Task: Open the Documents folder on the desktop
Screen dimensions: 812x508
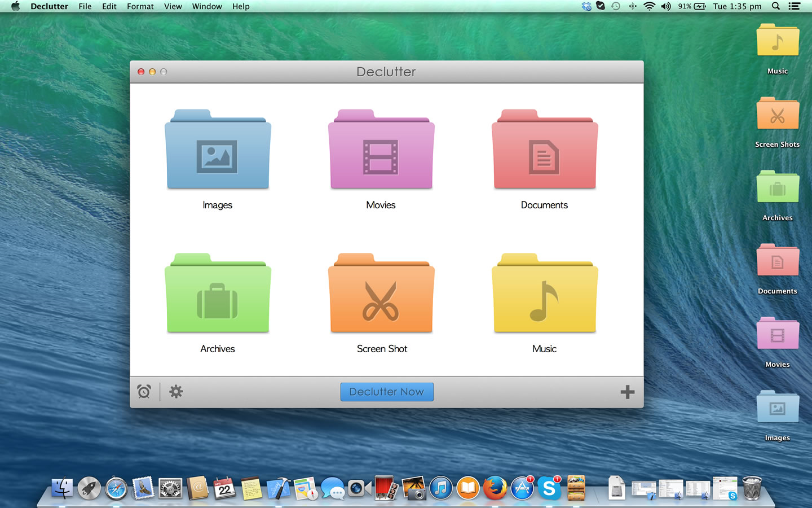Action: (x=778, y=261)
